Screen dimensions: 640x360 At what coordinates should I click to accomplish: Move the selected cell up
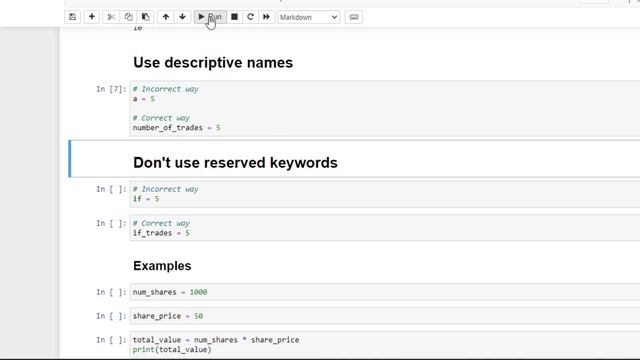[165, 17]
